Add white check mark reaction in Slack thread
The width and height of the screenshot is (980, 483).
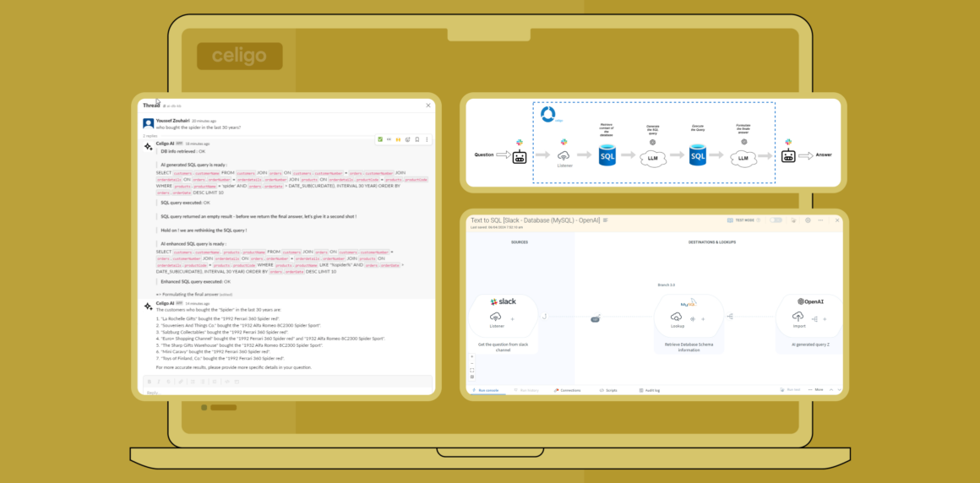380,139
